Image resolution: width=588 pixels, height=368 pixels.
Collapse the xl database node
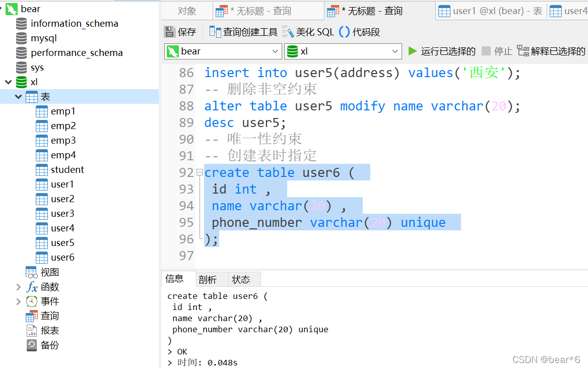(x=8, y=82)
